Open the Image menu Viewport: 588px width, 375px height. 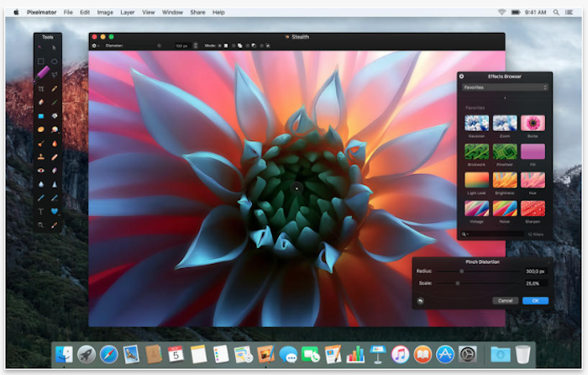point(105,13)
